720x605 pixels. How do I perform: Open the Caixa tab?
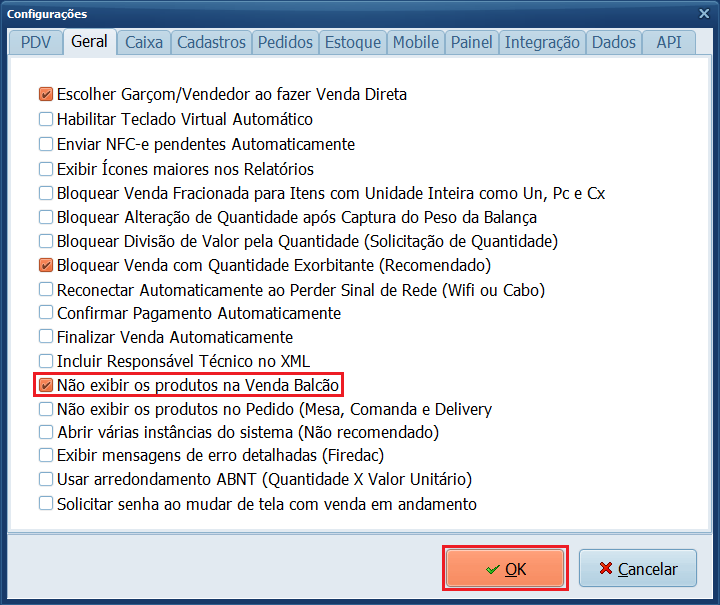click(144, 42)
